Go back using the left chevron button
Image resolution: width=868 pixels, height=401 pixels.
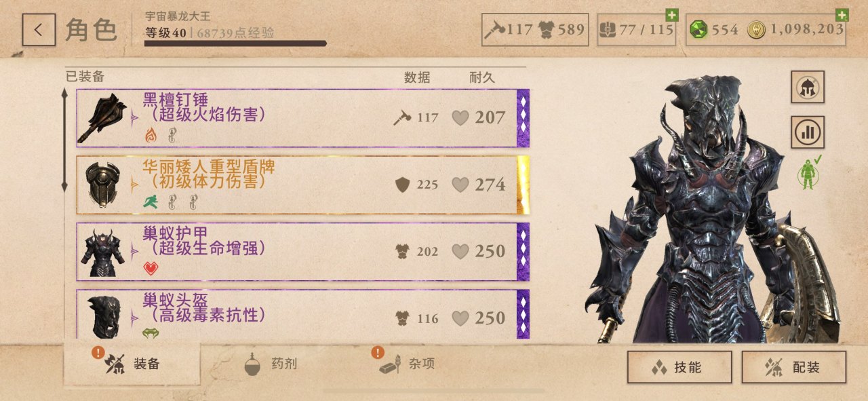click(39, 30)
